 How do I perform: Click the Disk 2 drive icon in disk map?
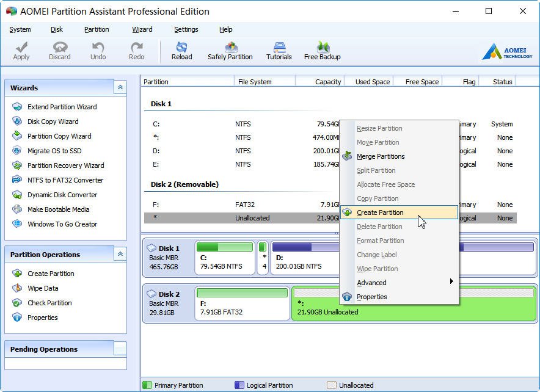pyautogui.click(x=151, y=294)
